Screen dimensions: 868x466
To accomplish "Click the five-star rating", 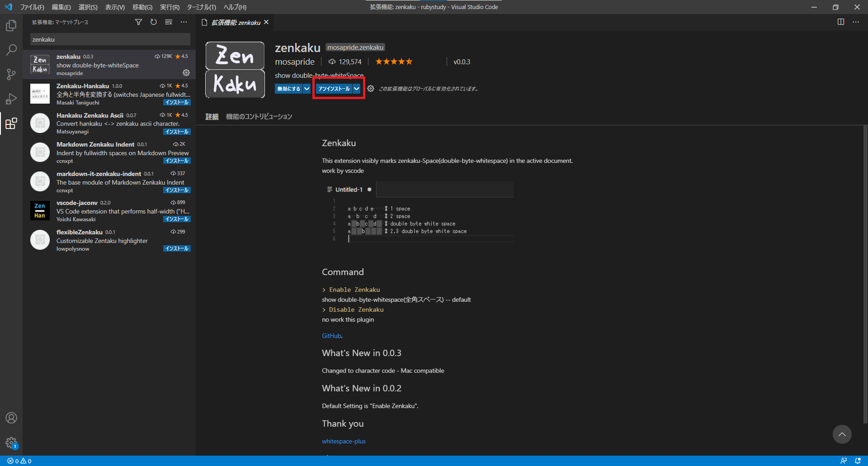I will coord(394,62).
